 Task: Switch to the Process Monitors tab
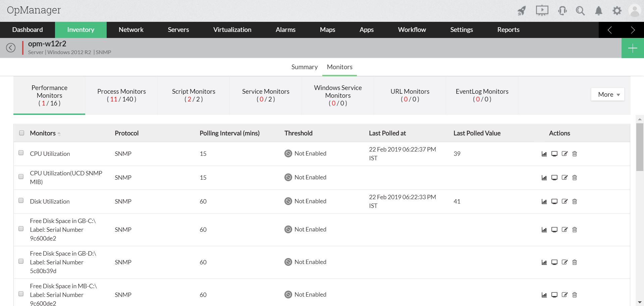click(x=121, y=95)
